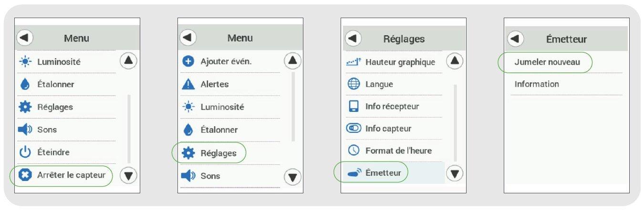Click the scrollbar track in the first Menu
This screenshot has width=644, height=210.
(x=129, y=129)
